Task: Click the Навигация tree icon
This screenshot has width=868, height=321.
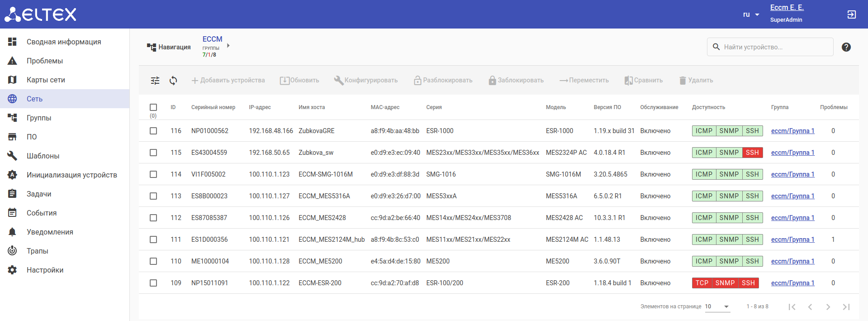Action: pos(151,47)
